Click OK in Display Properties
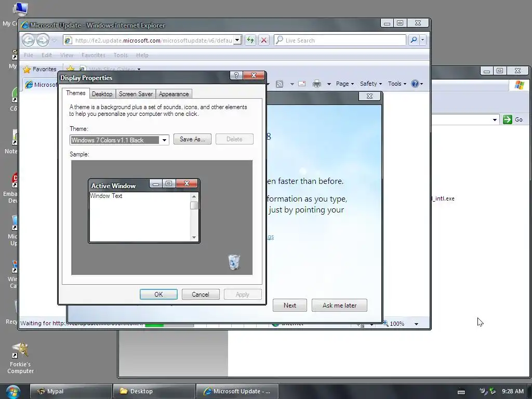This screenshot has height=399, width=532. pos(158,295)
